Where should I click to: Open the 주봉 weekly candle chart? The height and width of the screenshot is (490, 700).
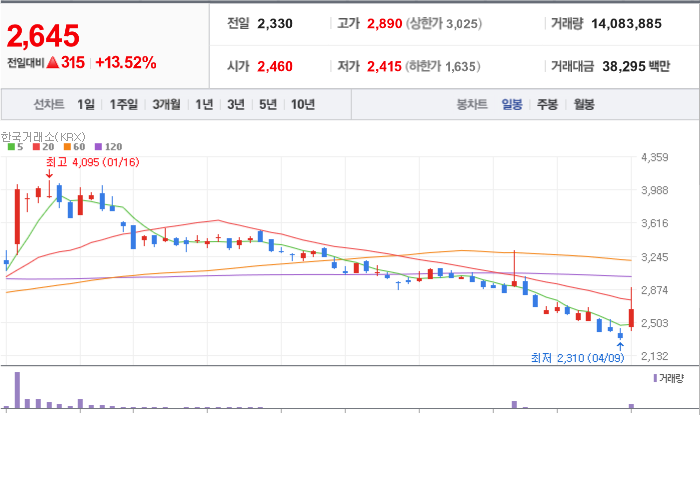[547, 104]
